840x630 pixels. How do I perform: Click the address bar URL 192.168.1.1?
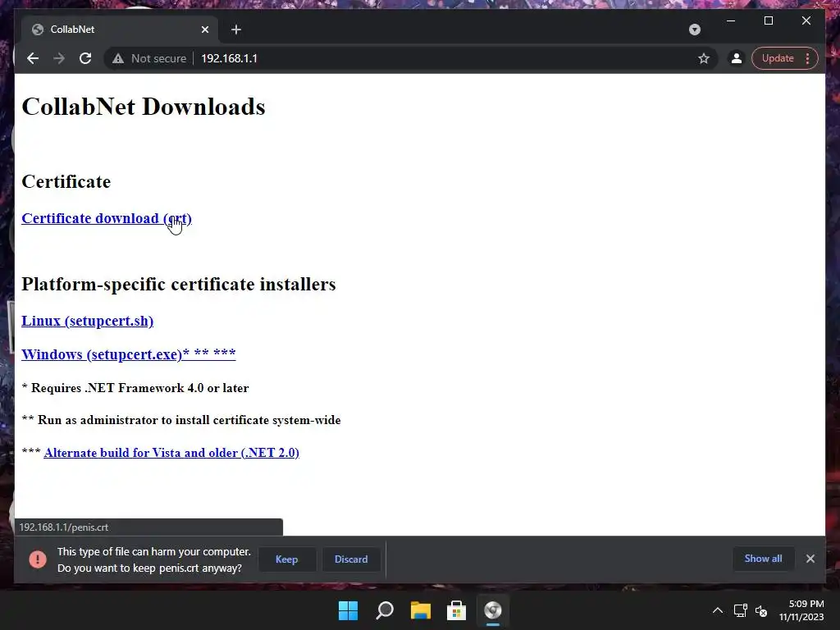(230, 58)
